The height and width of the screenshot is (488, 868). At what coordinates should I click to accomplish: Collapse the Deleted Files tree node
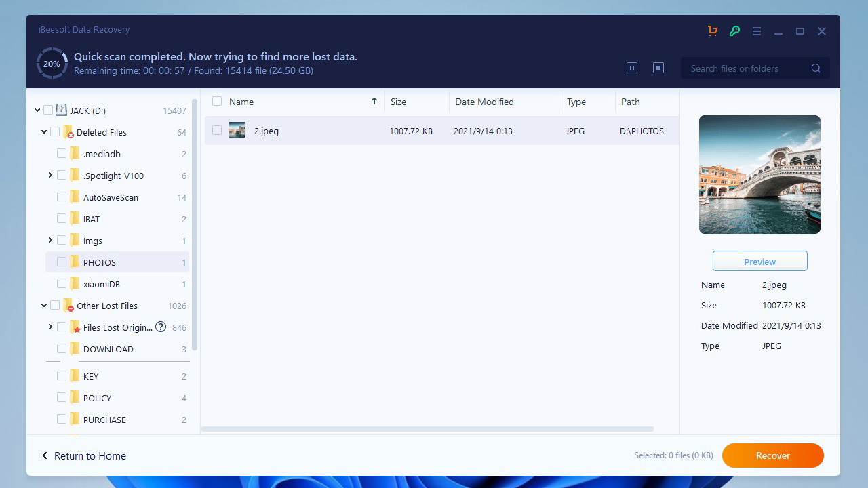[44, 132]
